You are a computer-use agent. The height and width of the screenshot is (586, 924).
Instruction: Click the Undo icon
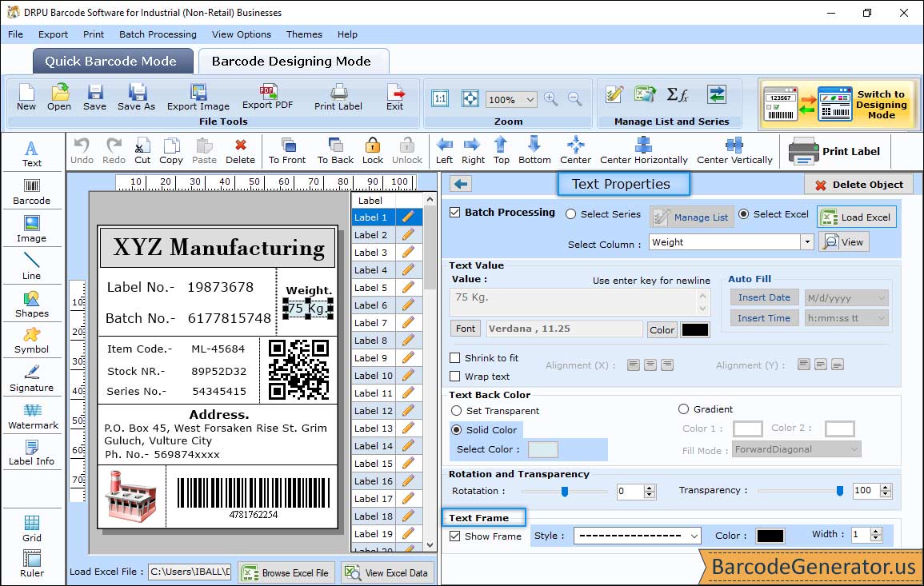(x=82, y=151)
